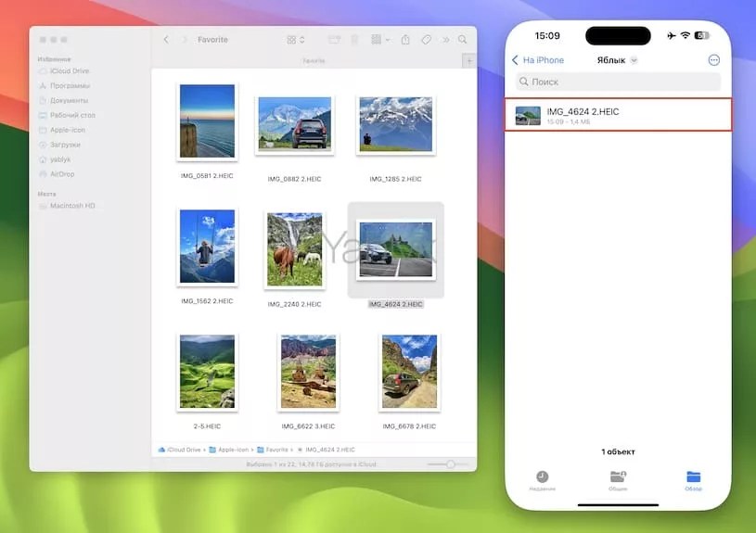Switch to Обзор tab on iPhone

[x=693, y=480]
